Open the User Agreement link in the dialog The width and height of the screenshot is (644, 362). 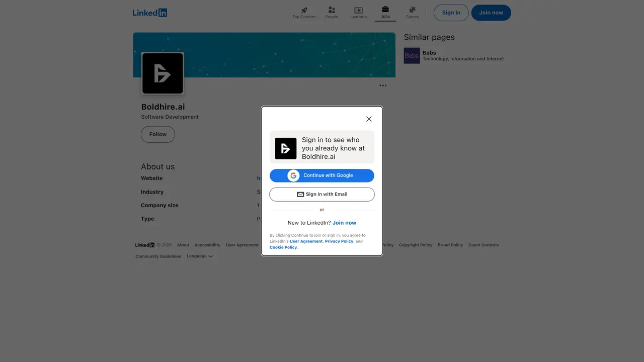point(306,241)
